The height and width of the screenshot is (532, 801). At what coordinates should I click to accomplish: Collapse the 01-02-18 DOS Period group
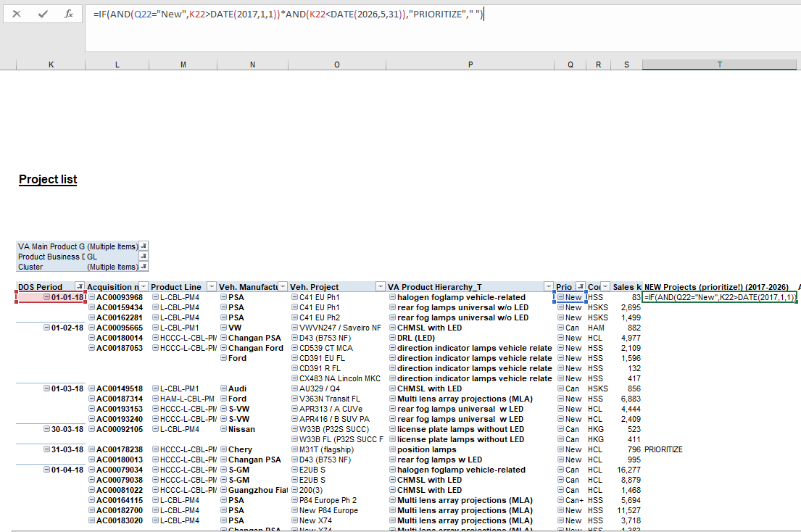[x=46, y=328]
